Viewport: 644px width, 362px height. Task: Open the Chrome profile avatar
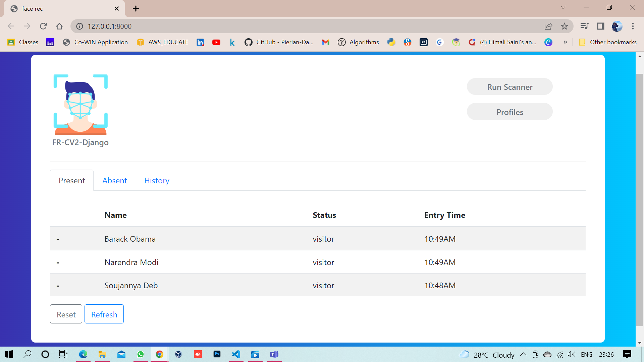[617, 26]
